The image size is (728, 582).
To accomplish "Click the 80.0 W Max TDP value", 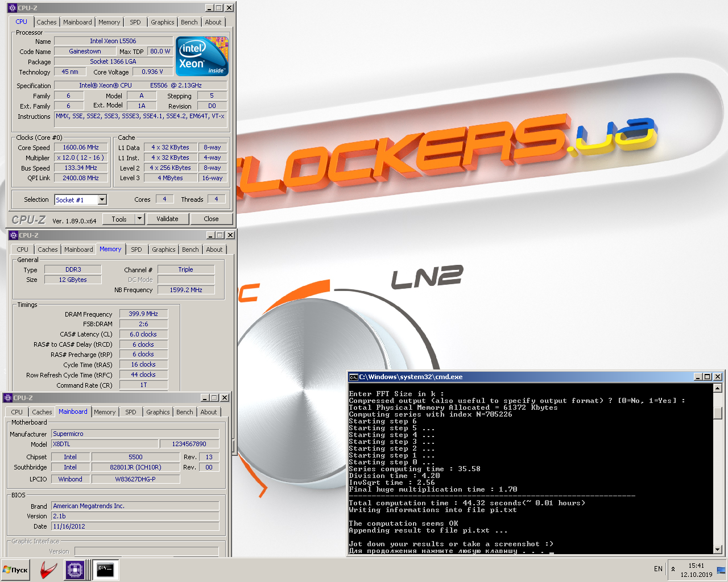I will [x=160, y=51].
